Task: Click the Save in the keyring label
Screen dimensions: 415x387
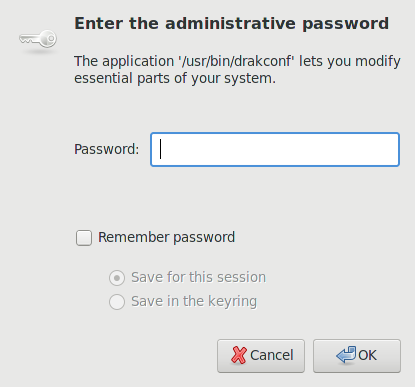Action: [194, 301]
